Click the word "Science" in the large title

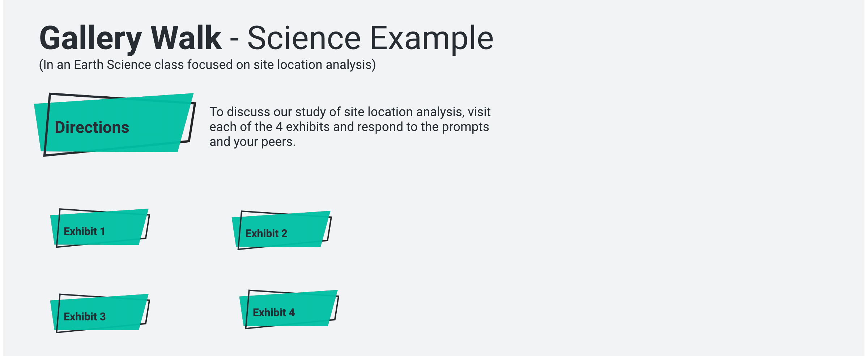tap(304, 38)
